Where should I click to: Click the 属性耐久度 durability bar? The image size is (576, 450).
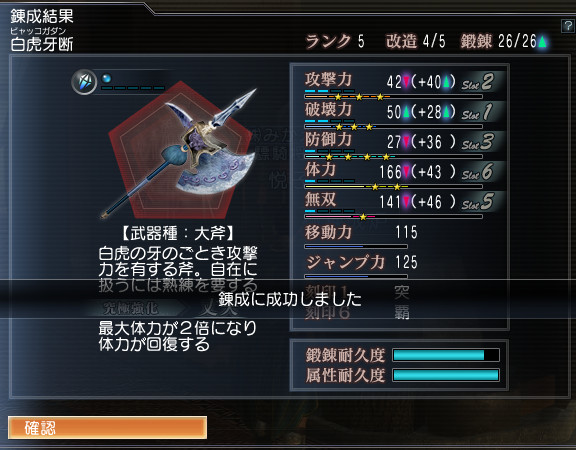pyautogui.click(x=446, y=375)
